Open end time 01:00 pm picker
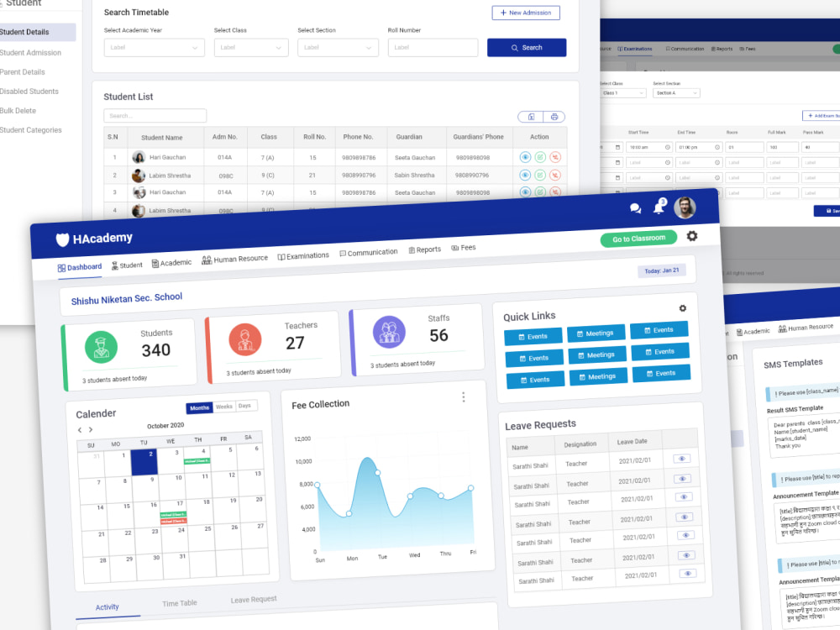Viewport: 840px width, 630px height. point(699,147)
